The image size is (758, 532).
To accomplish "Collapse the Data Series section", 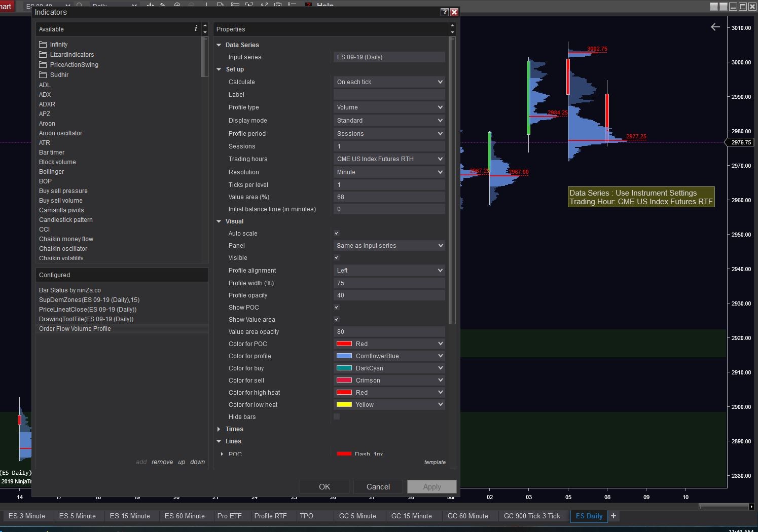I will 219,45.
